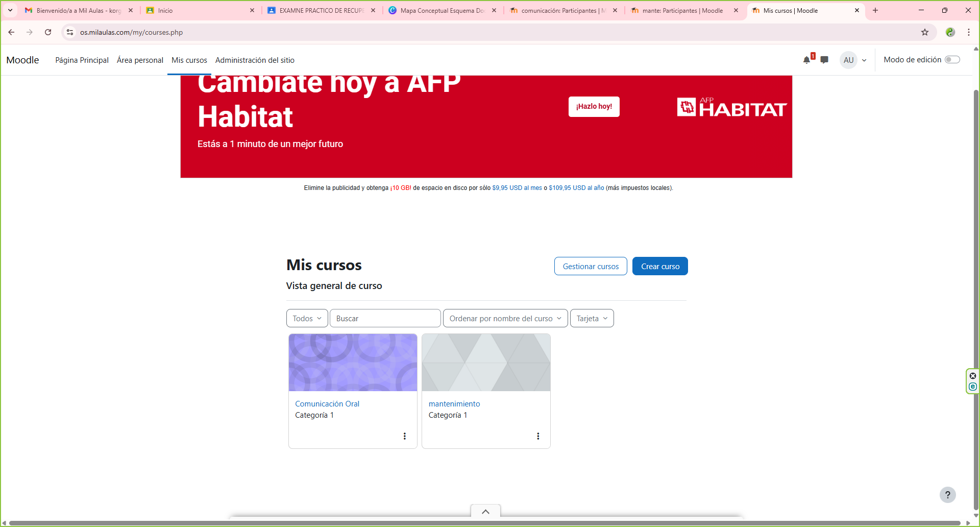This screenshot has height=527, width=980.
Task: Expand the footer drawer chevron
Action: pyautogui.click(x=485, y=512)
